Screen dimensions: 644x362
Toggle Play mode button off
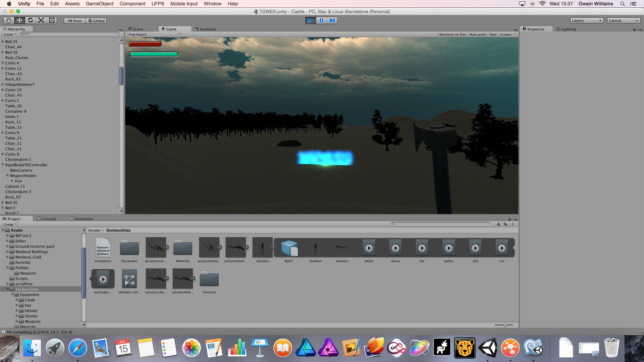click(x=311, y=20)
